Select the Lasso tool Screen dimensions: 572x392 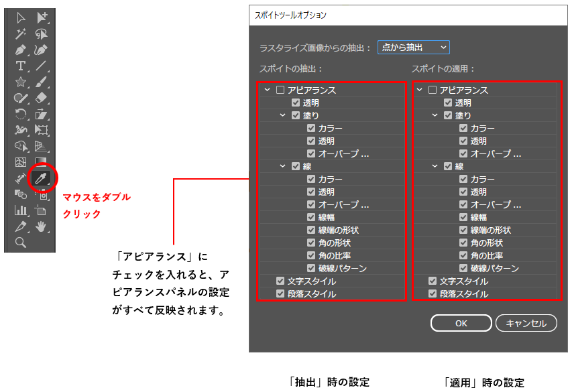tap(42, 34)
